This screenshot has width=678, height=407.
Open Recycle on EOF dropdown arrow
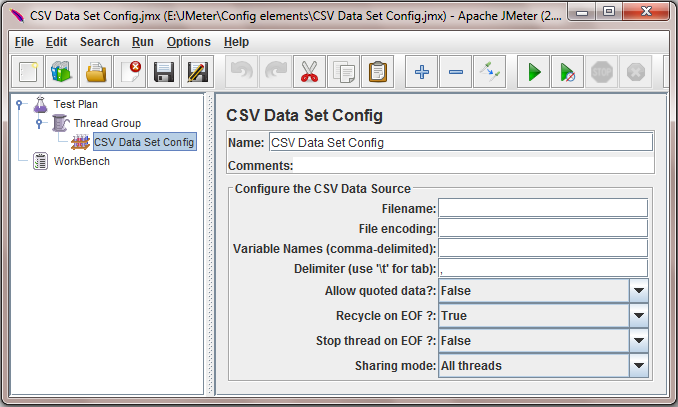pyautogui.click(x=639, y=316)
